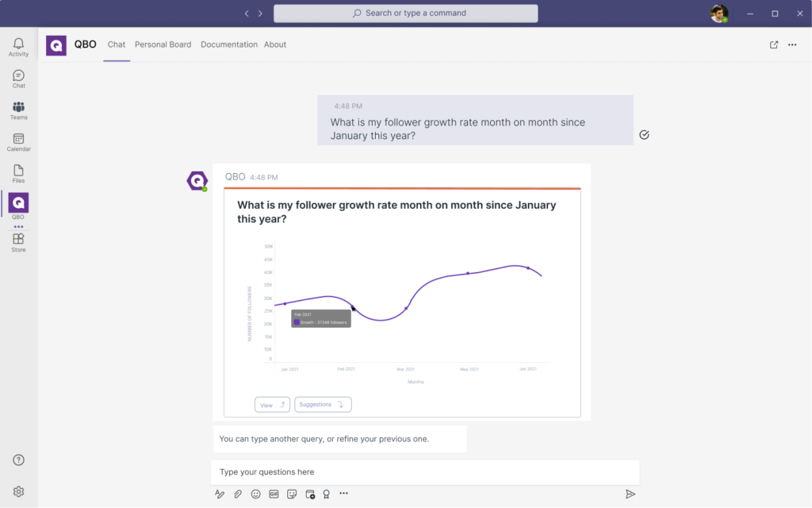
Task: Open the Store apps icon
Action: pos(18,242)
